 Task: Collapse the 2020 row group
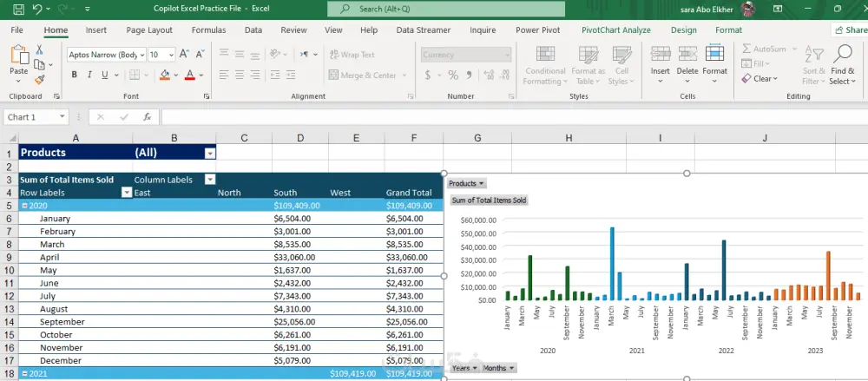(23, 206)
